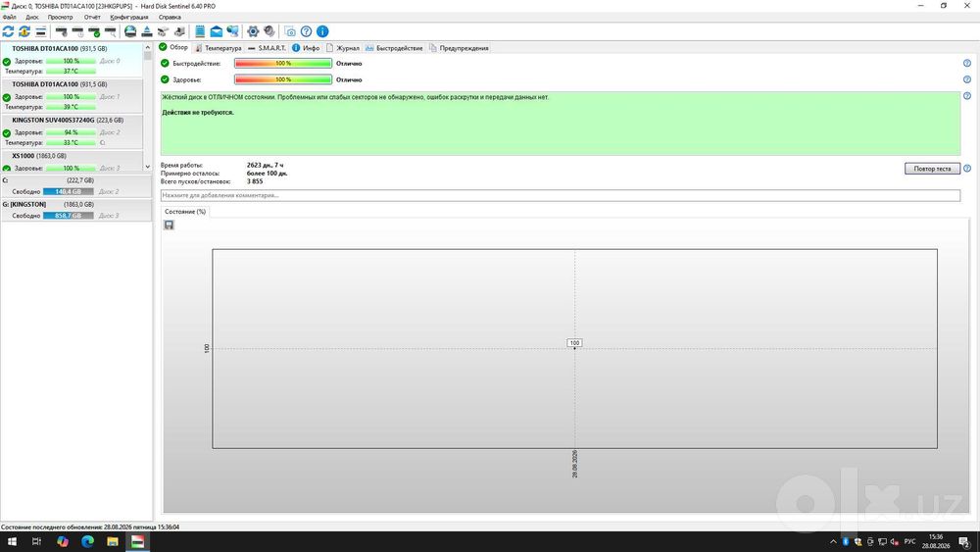Select second TOSHIBA DT01ACA100 disk (Диск: 1)

pos(72,96)
